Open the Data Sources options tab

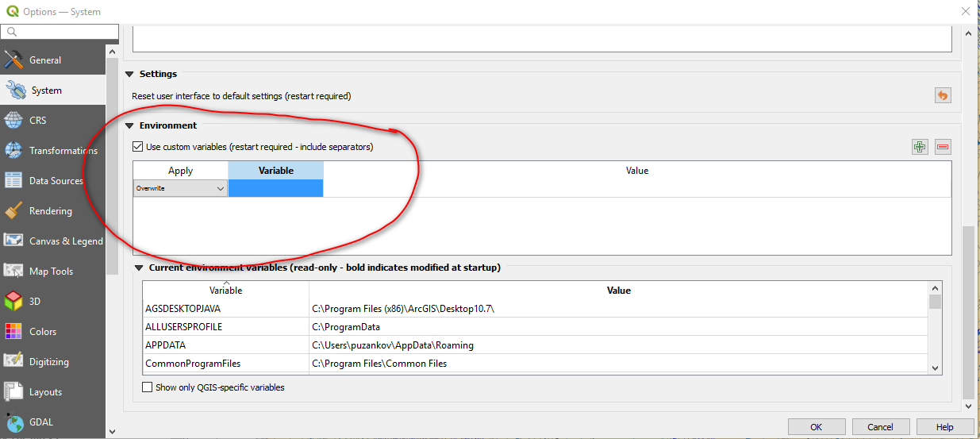56,181
